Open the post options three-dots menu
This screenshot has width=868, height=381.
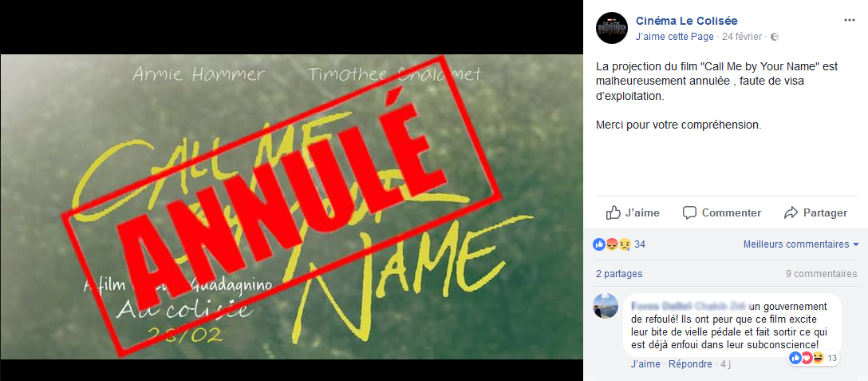tap(849, 20)
